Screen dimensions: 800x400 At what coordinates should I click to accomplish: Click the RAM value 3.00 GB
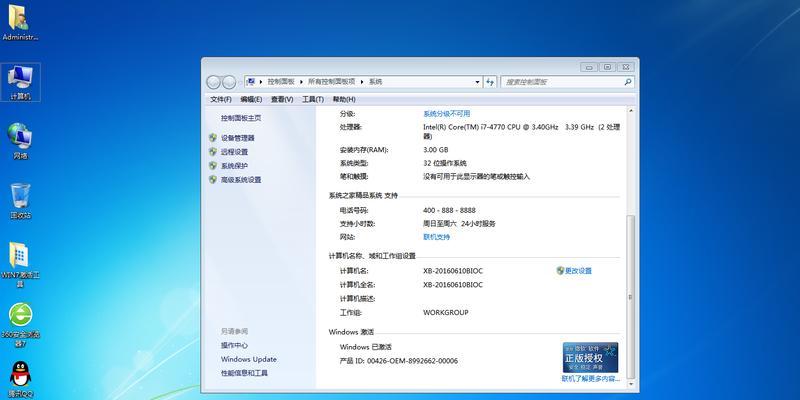tap(436, 150)
